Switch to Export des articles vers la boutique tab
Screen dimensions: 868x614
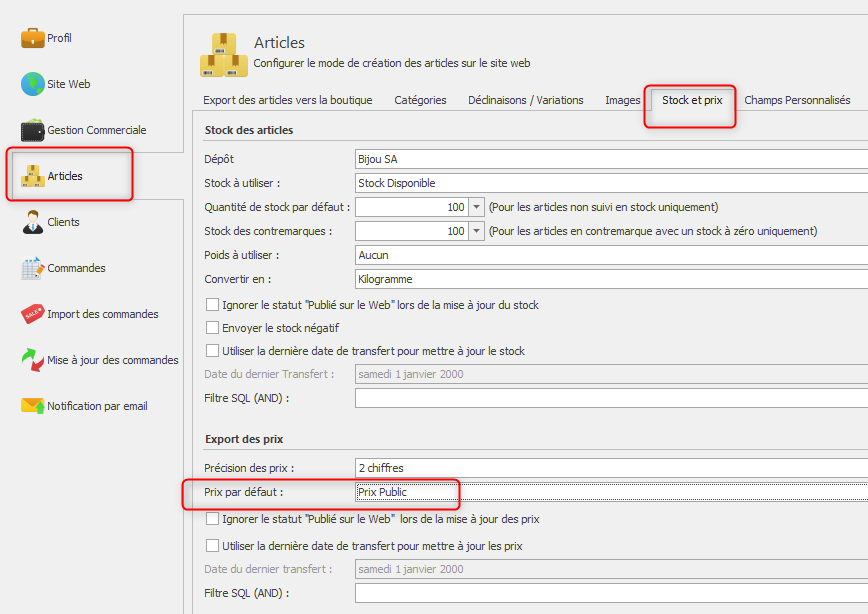point(288,100)
